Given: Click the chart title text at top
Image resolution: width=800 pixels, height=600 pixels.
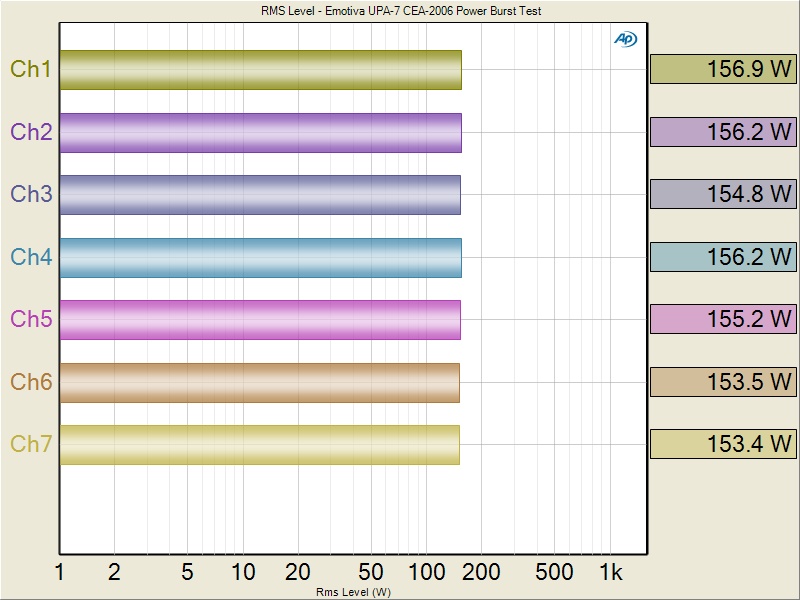Looking at the screenshot, I should tap(400, 11).
